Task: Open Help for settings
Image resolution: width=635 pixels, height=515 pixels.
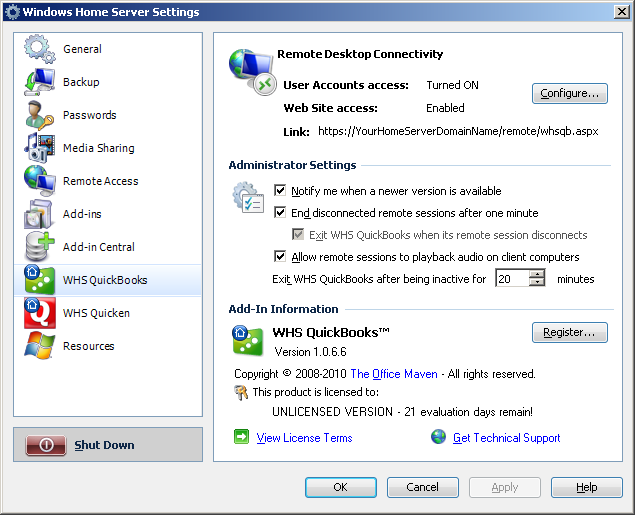Action: [x=586, y=487]
